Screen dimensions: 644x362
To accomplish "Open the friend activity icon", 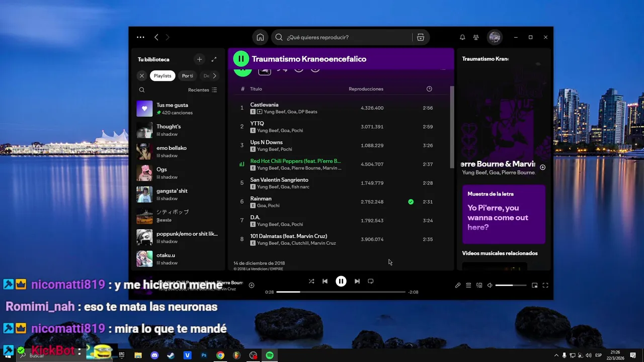I will tap(476, 37).
